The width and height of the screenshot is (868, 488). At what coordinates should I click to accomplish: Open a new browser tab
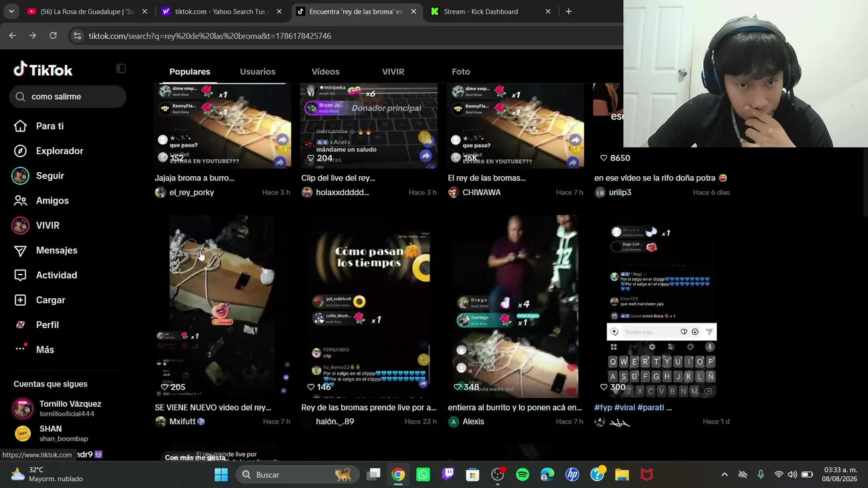(x=568, y=12)
